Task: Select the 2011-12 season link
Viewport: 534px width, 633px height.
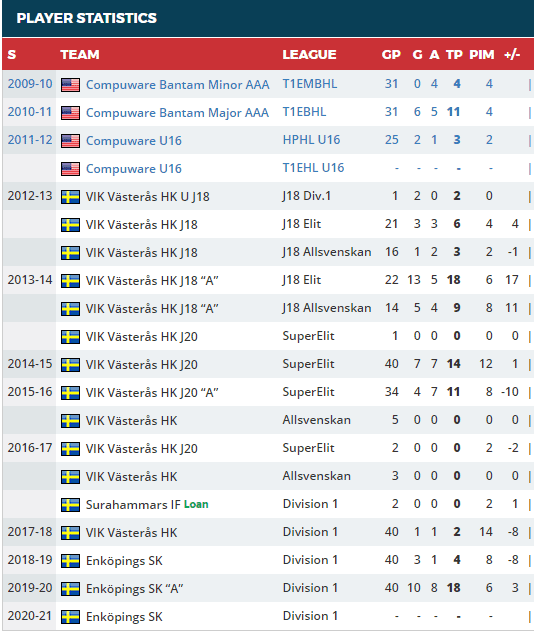Action: click(x=30, y=140)
